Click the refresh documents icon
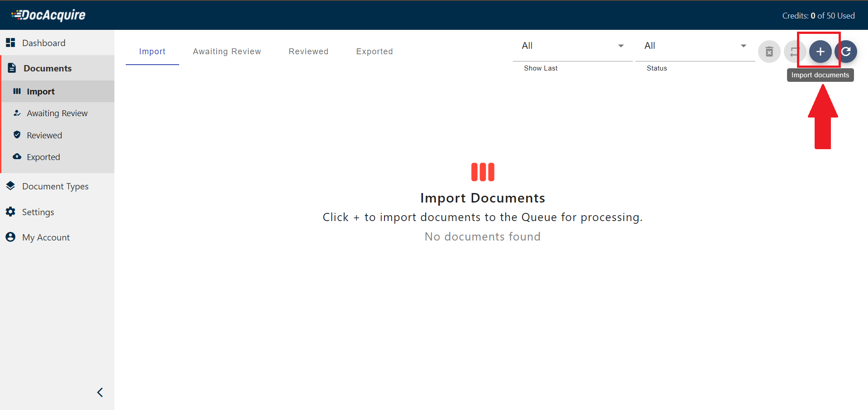Viewport: 868px width, 410px height. tap(847, 51)
